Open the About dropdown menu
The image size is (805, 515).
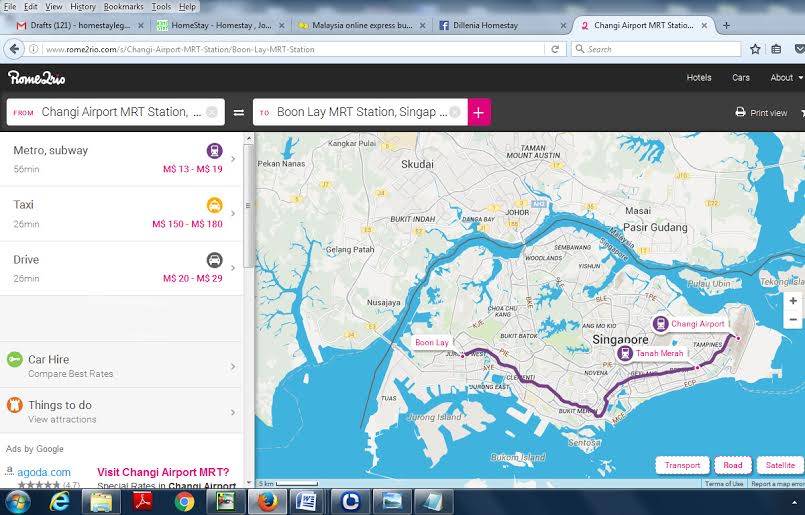(x=786, y=78)
